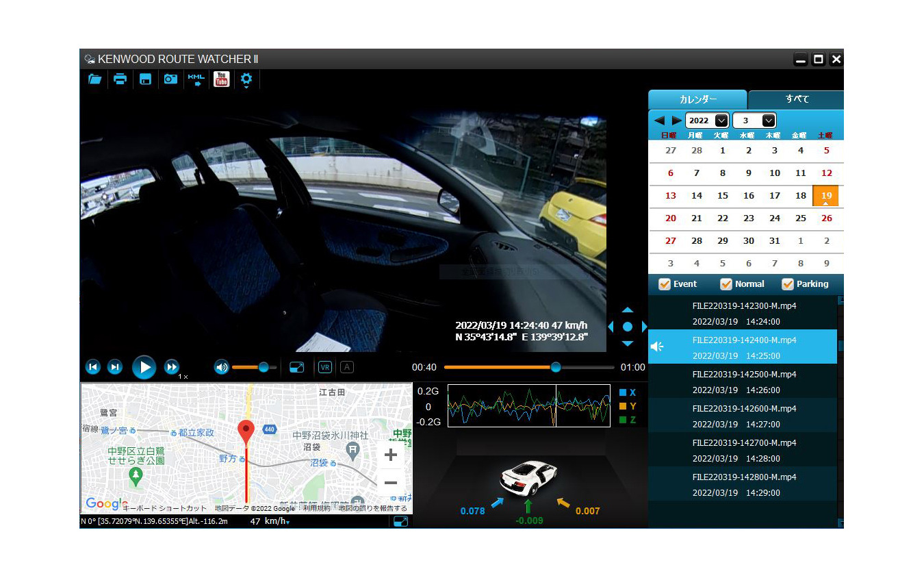Expand map with the resize icon
The height and width of the screenshot is (578, 924).
pos(400,522)
